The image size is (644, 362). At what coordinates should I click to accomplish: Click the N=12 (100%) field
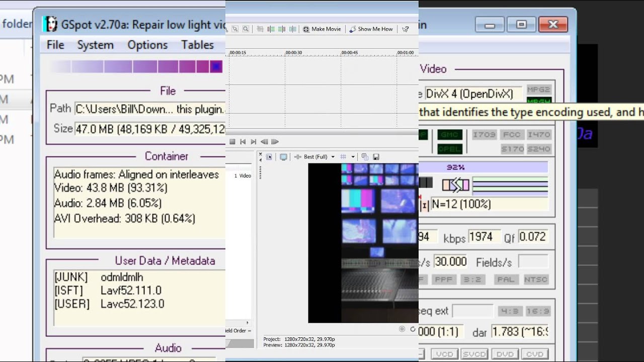click(489, 204)
